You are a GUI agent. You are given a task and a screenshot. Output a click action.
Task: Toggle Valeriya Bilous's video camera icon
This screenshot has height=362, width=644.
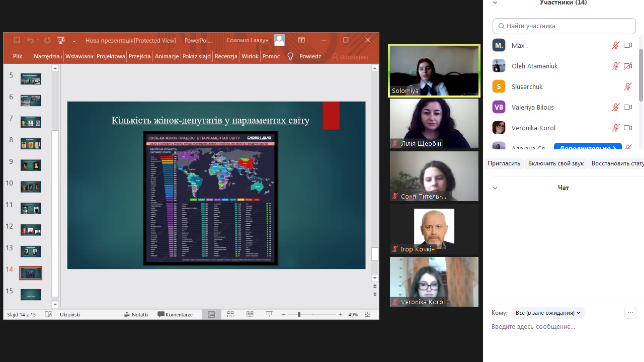click(627, 107)
